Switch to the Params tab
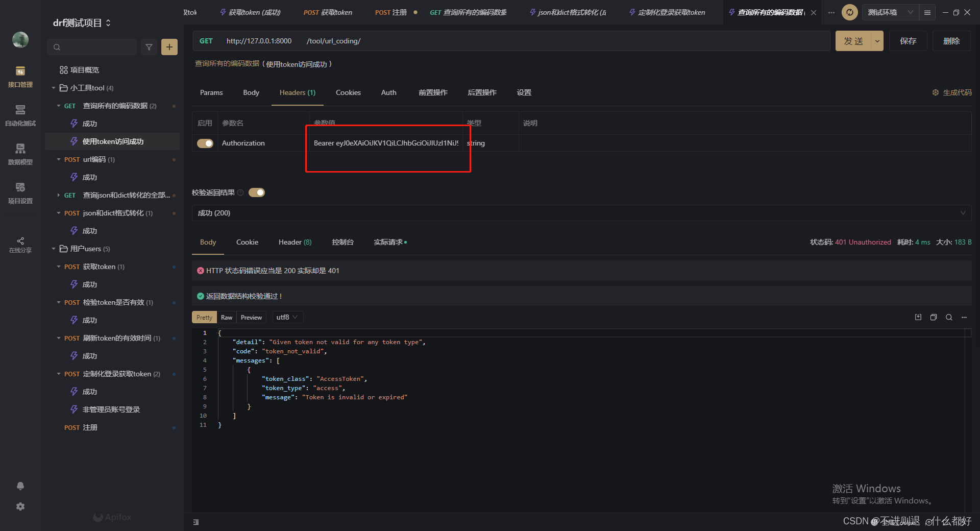 click(x=211, y=92)
